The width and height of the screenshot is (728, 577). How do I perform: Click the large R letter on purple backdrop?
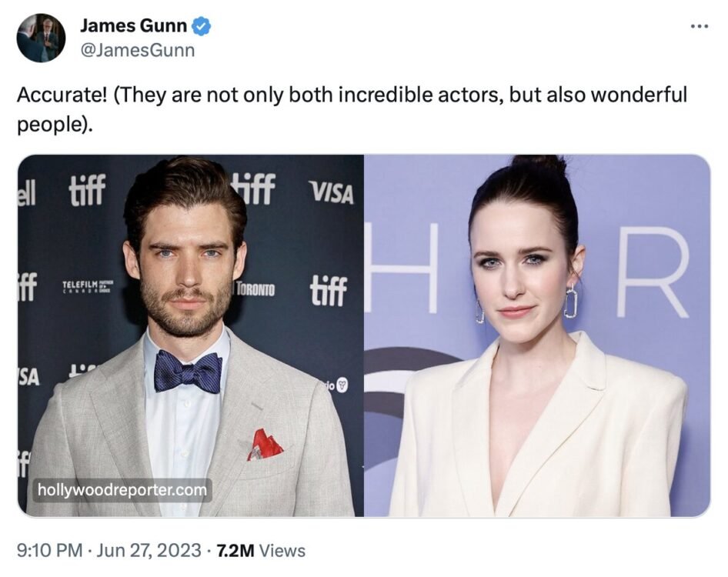[x=653, y=272]
